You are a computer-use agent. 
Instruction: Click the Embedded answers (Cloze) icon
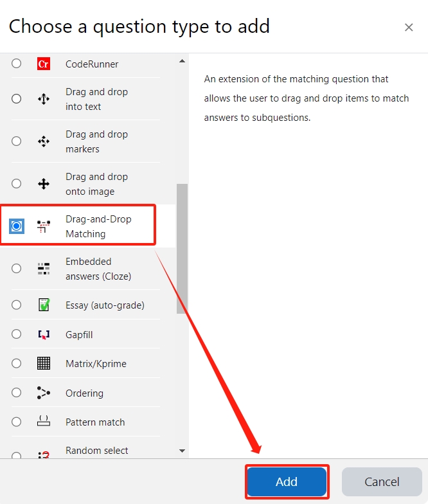44,269
